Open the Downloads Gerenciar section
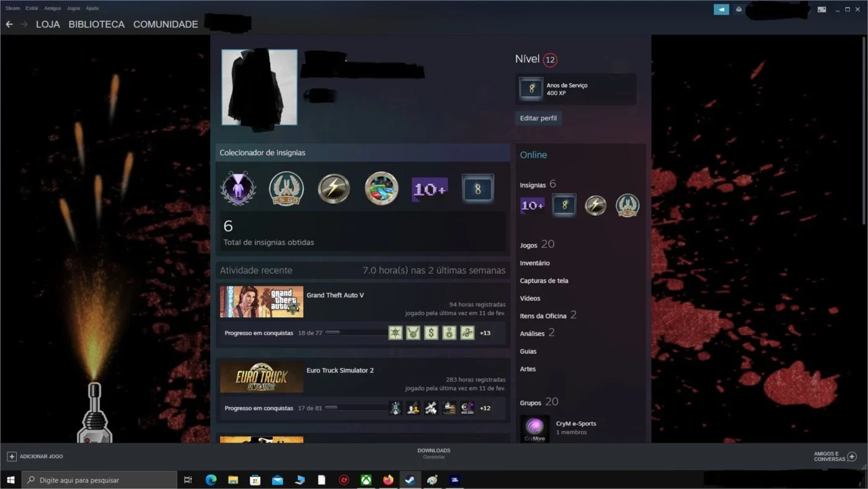This screenshot has height=489, width=868. pos(434,453)
